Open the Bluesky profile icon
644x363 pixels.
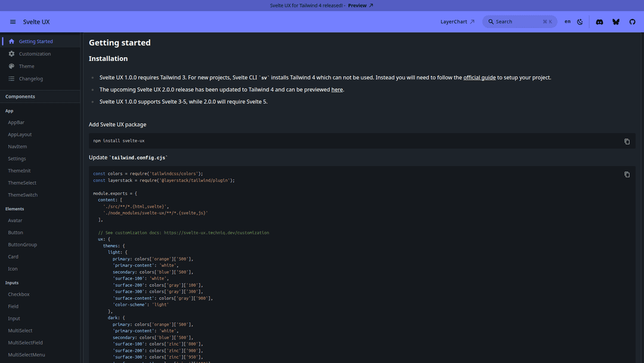616,22
